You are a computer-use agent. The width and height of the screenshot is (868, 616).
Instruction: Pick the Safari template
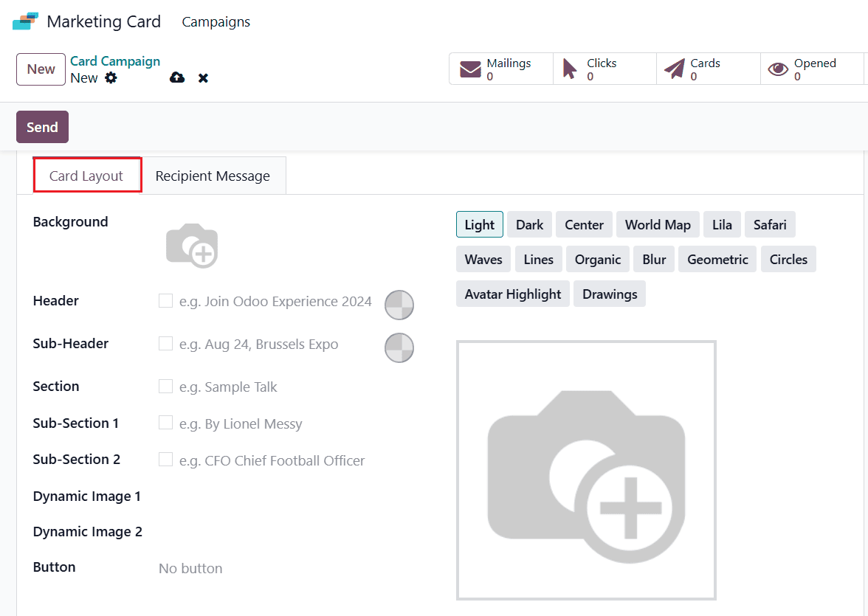pos(769,224)
